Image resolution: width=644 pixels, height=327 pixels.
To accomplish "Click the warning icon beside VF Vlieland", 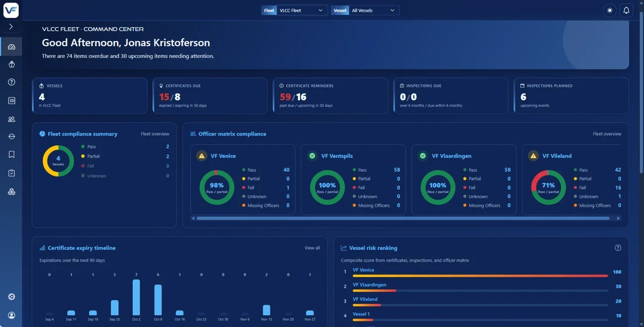I will tap(533, 156).
